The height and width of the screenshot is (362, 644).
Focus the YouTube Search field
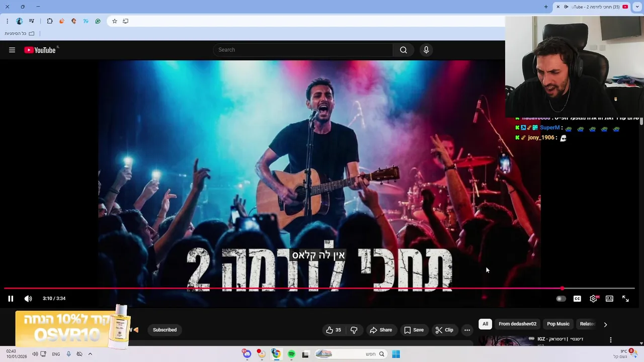tap(303, 50)
